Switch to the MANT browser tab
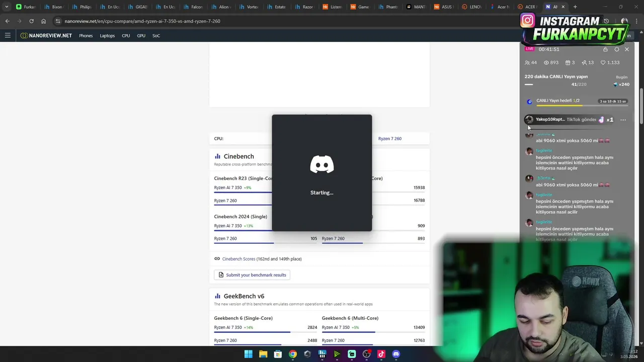Screen dimensions: 644x362 416,7
